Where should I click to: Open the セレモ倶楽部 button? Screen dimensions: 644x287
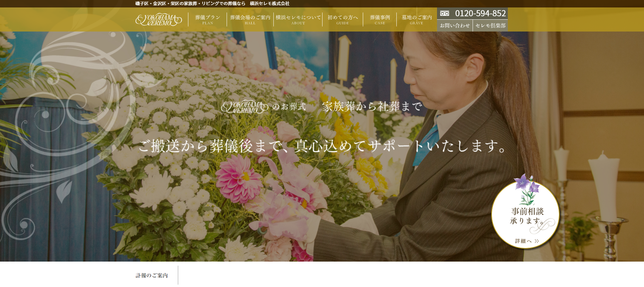pos(490,25)
